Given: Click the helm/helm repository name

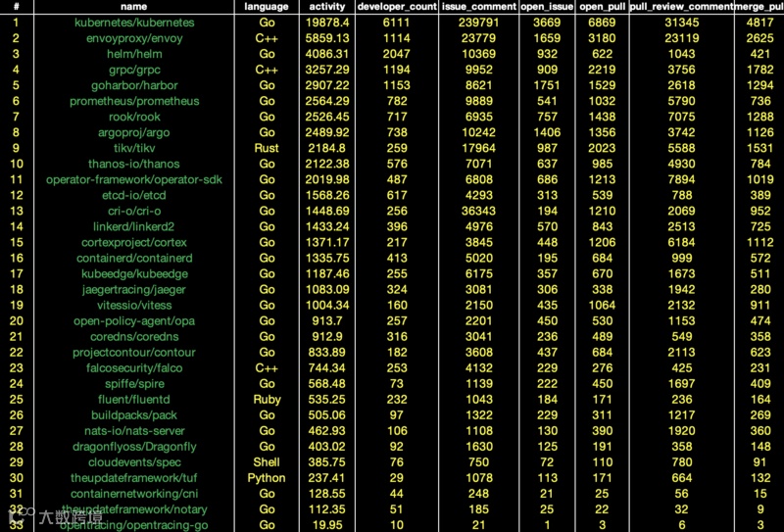Looking at the screenshot, I should 134,54.
